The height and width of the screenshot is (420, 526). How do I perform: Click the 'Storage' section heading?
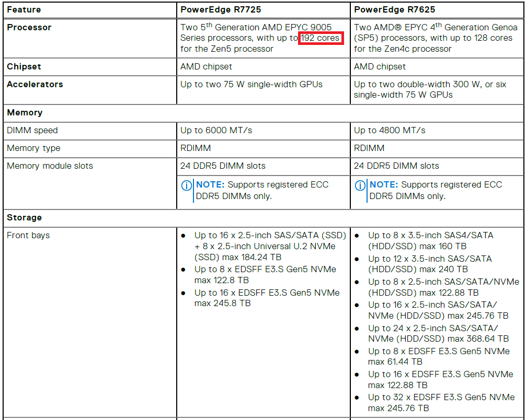[x=24, y=217]
